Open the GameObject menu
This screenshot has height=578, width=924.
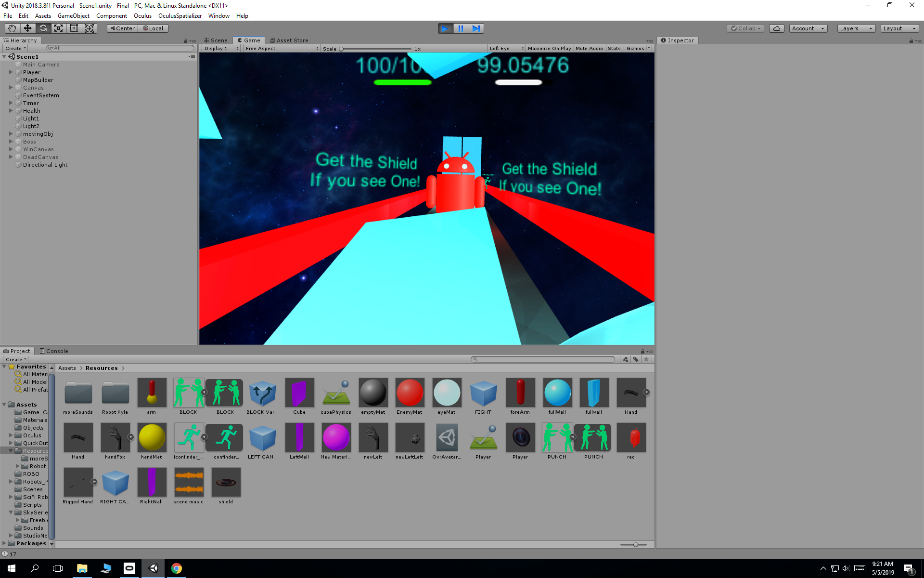coord(73,16)
